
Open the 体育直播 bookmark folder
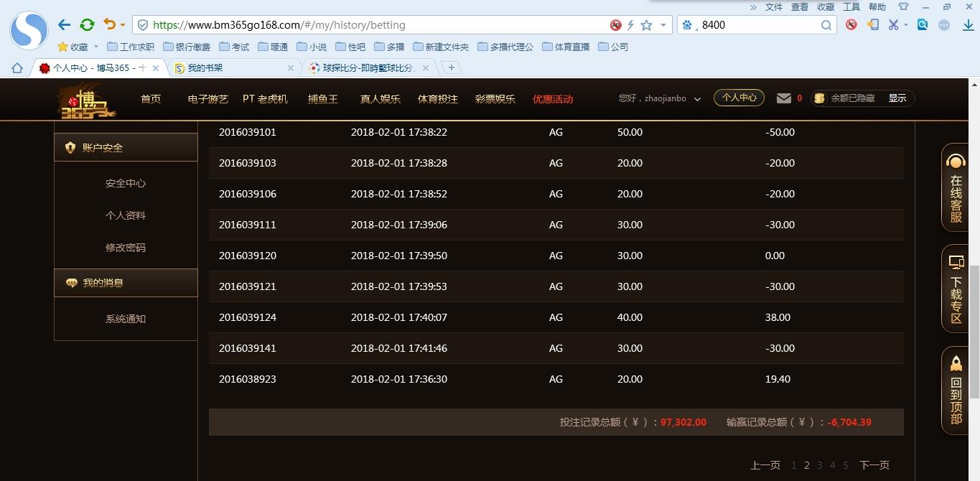click(566, 47)
